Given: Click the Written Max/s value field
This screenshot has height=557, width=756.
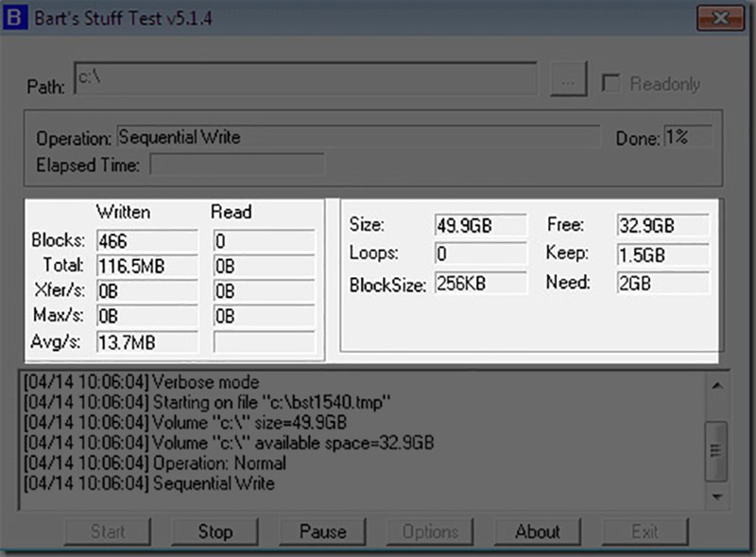Looking at the screenshot, I should 147,316.
